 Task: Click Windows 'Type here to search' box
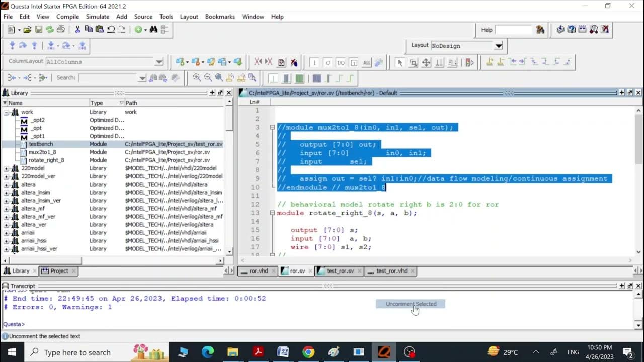pos(97,352)
